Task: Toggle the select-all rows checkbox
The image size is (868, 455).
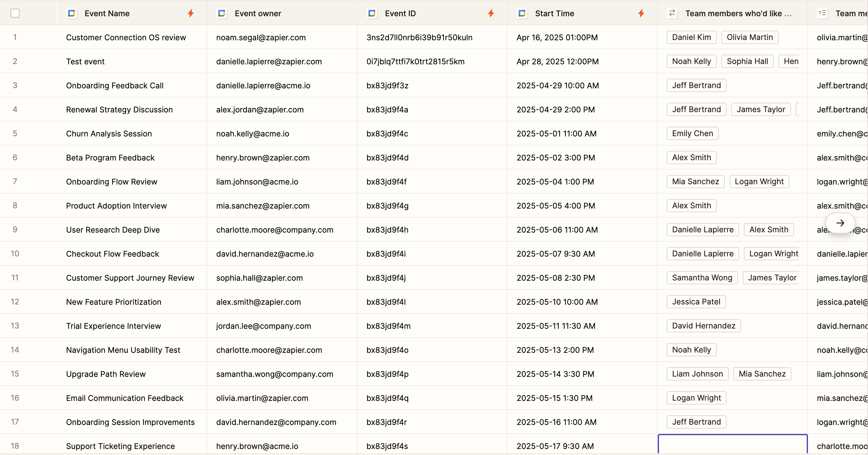Action: pos(15,14)
